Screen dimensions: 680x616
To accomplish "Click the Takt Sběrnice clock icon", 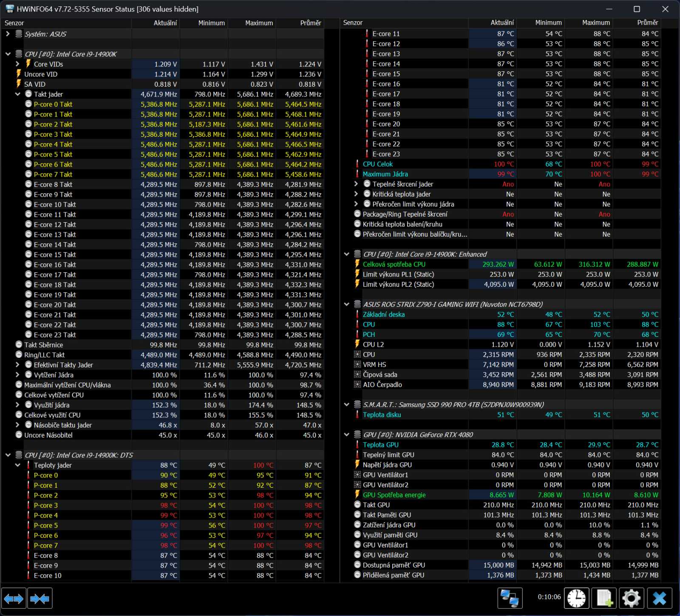I will pyautogui.click(x=19, y=345).
